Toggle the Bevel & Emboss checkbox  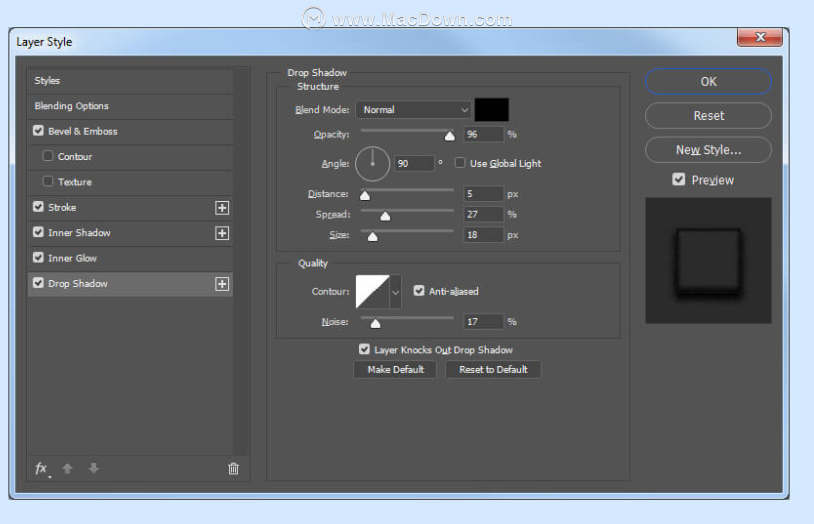[x=38, y=130]
